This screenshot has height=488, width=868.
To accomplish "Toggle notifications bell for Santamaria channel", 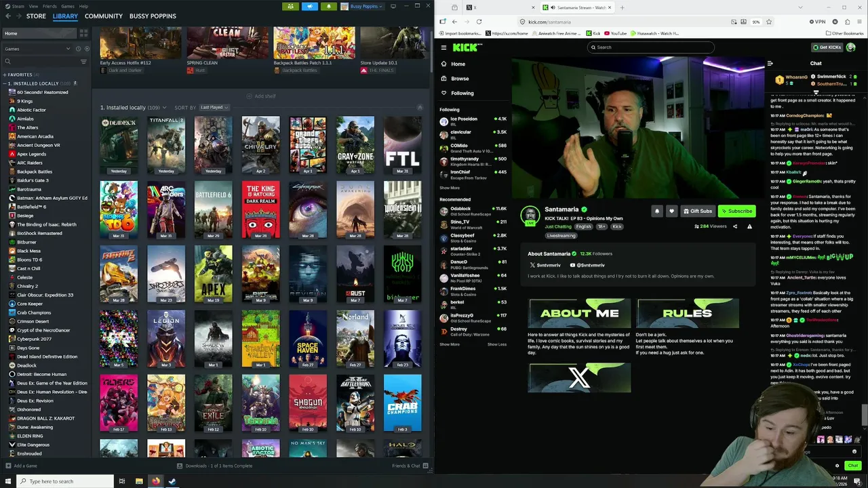I will pyautogui.click(x=656, y=211).
